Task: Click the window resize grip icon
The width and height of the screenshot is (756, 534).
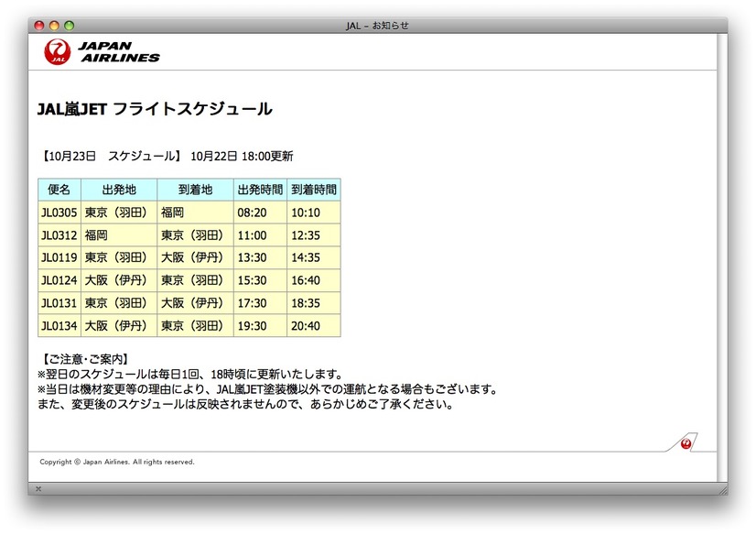Action: (x=723, y=490)
